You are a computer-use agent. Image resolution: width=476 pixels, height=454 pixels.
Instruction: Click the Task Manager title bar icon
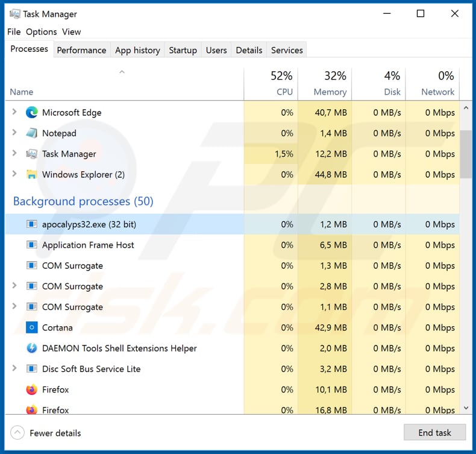pos(15,14)
